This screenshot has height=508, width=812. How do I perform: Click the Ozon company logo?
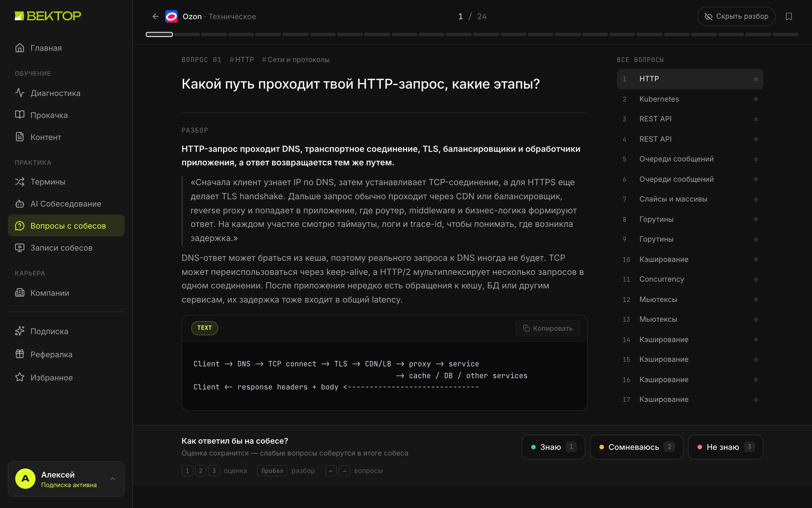coord(171,16)
